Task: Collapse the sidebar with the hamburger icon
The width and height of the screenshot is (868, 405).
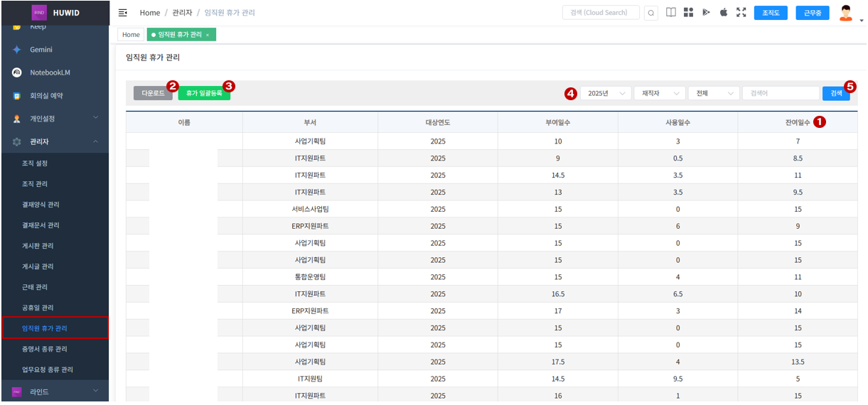Action: [x=122, y=13]
